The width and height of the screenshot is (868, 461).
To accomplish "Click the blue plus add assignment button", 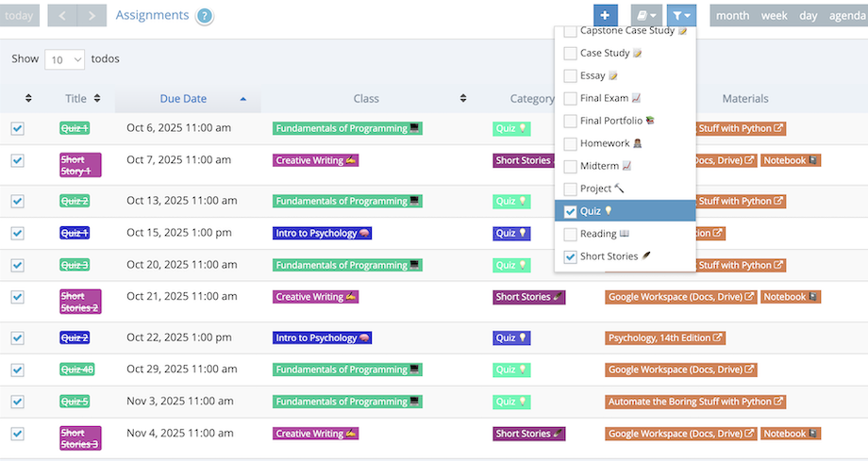I will [x=606, y=15].
